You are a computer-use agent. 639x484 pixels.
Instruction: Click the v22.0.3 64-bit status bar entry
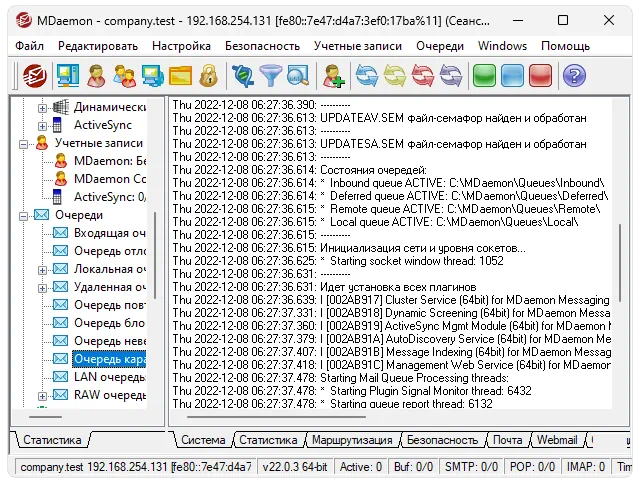295,467
